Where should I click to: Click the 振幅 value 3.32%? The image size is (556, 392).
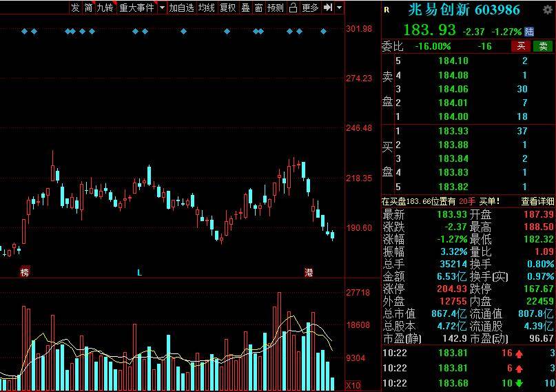point(453,251)
